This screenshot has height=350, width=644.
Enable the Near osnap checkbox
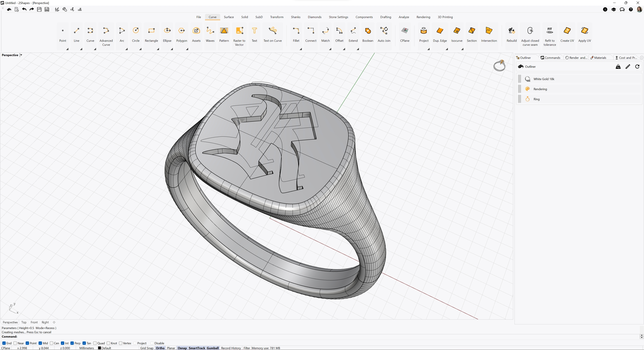tap(15, 343)
